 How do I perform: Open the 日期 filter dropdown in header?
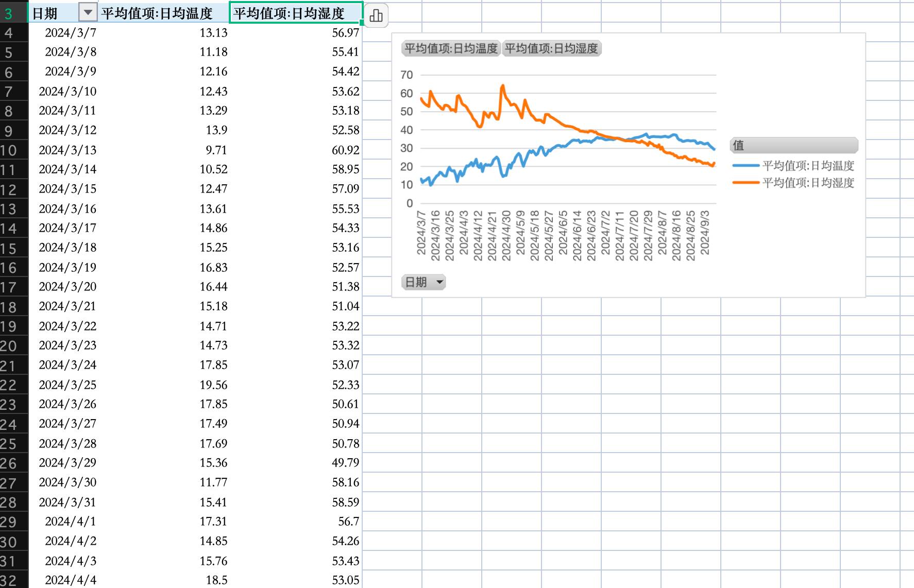pos(88,13)
